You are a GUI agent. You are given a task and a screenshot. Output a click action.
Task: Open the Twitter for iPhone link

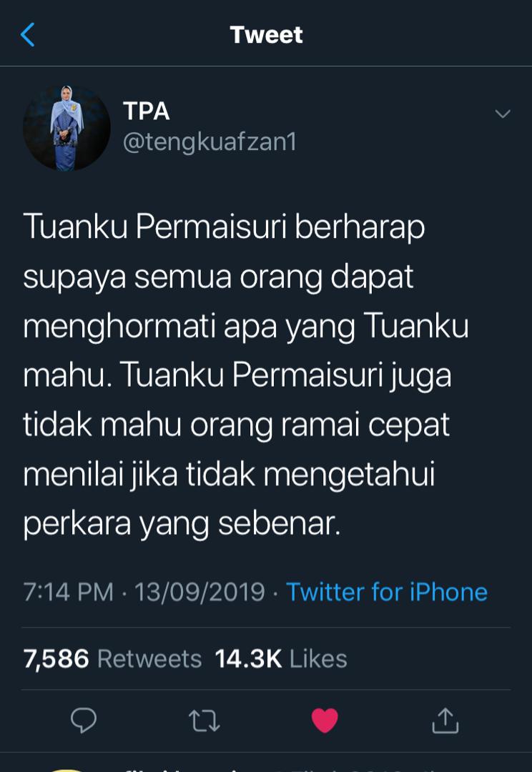click(387, 592)
